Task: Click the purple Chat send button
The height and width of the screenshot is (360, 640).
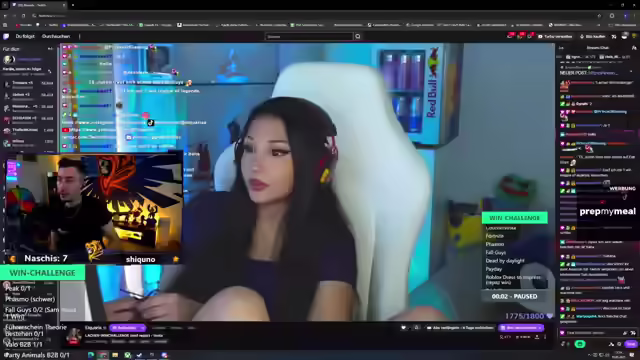Action: tap(631, 344)
